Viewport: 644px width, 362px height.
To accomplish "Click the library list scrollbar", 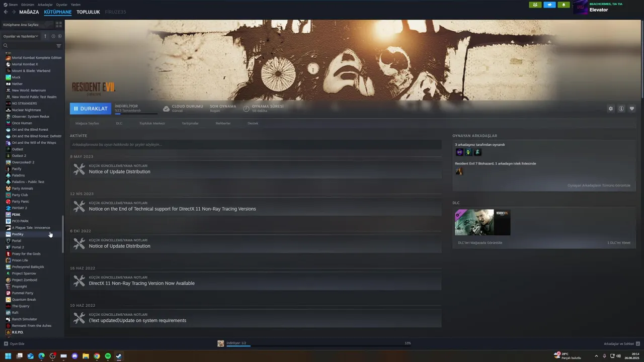I will (x=63, y=234).
